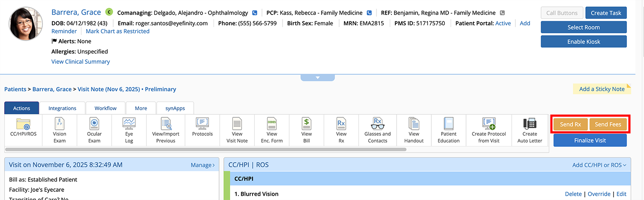Expand the Add CC/HPI or ROS dropdown

[x=599, y=165]
